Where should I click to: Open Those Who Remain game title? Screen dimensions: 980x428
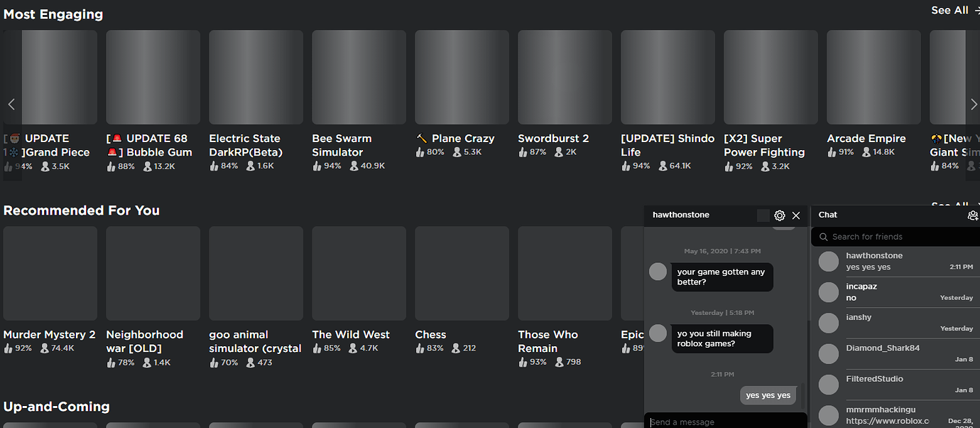548,341
